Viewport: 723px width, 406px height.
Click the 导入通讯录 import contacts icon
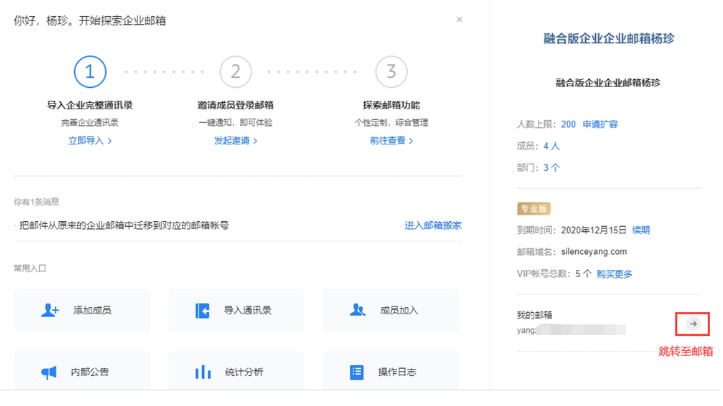point(203,310)
